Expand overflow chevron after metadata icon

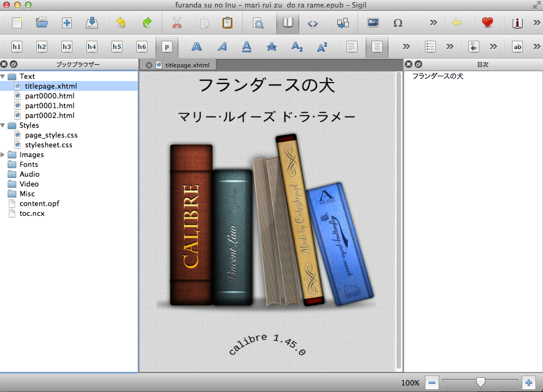pyautogui.click(x=536, y=23)
